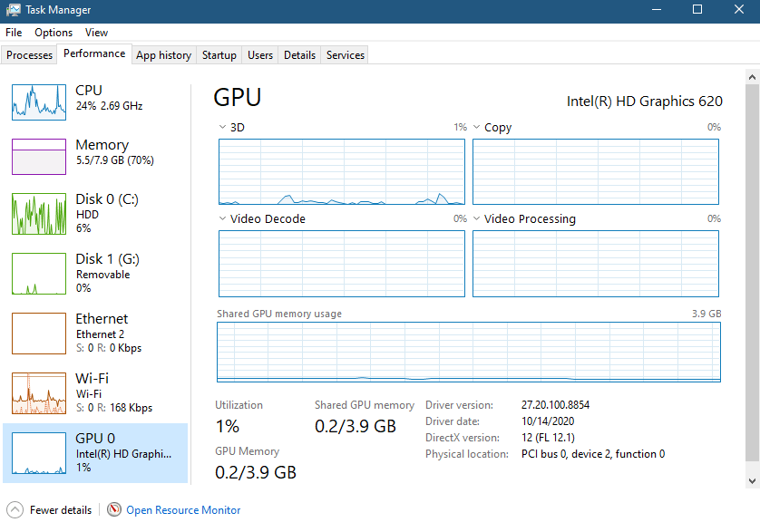The height and width of the screenshot is (532, 760).
Task: Click the driver version 27.20.100.8854 value
Action: click(x=555, y=405)
